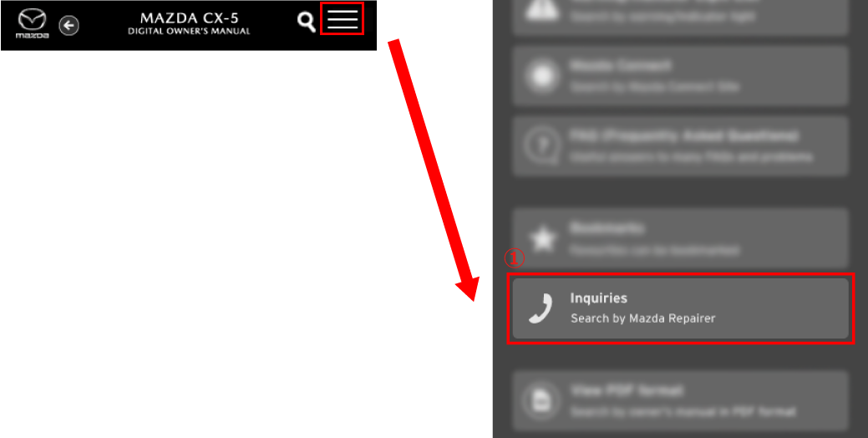
Task: Select the View PDF format entry
Action: (680, 401)
